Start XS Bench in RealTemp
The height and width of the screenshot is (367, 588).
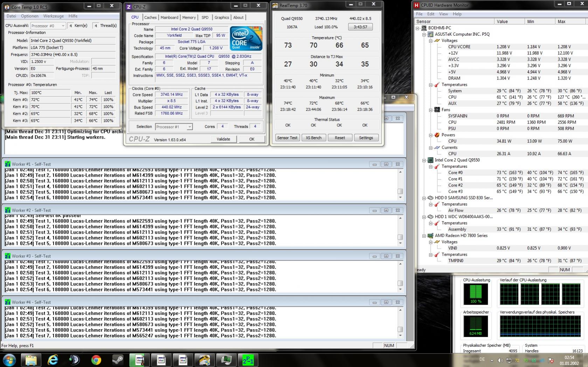(x=313, y=137)
